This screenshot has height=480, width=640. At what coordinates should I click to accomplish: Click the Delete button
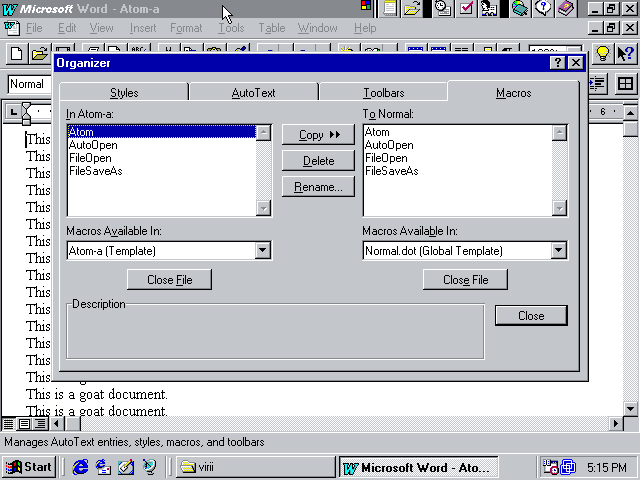(318, 161)
